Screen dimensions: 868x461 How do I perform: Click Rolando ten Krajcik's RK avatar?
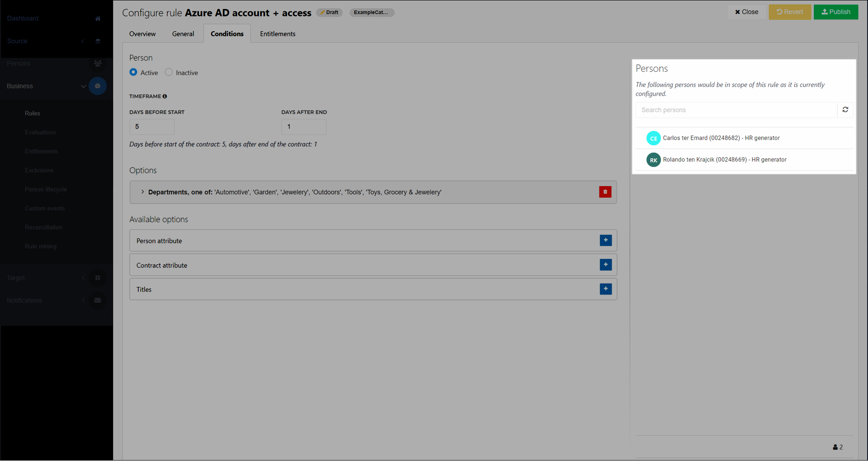(x=653, y=160)
